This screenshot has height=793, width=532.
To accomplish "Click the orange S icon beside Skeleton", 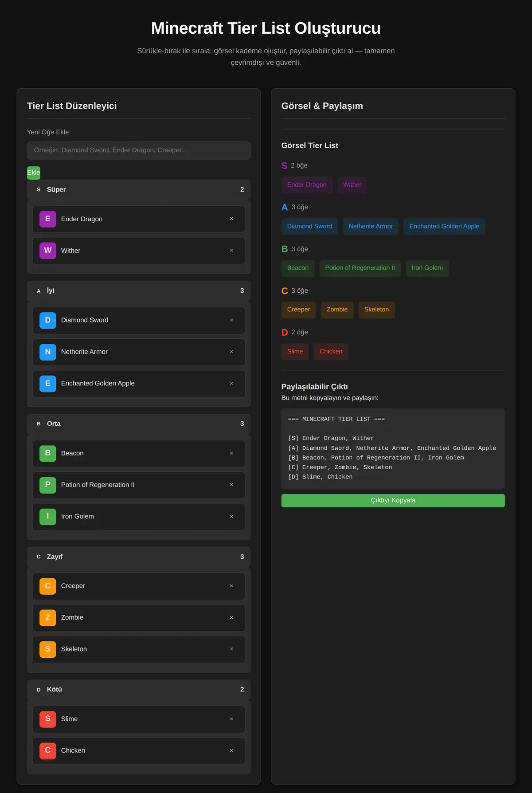I will tap(48, 649).
